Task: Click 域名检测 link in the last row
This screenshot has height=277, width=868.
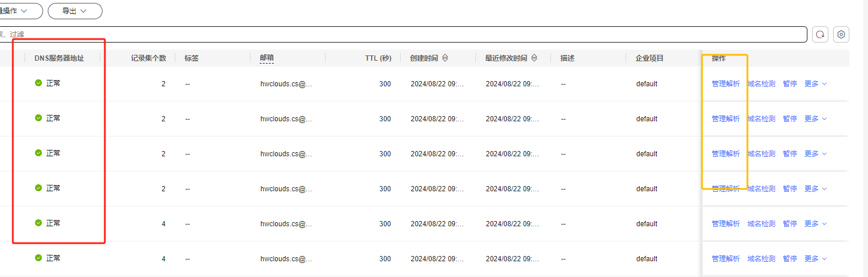Action: click(761, 258)
